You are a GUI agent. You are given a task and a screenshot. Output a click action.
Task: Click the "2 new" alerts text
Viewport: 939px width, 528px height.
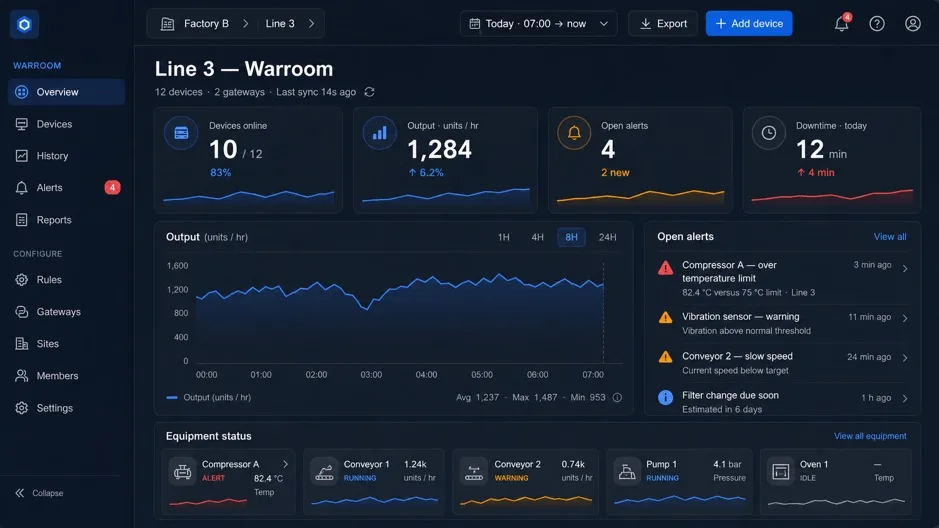[x=615, y=172]
